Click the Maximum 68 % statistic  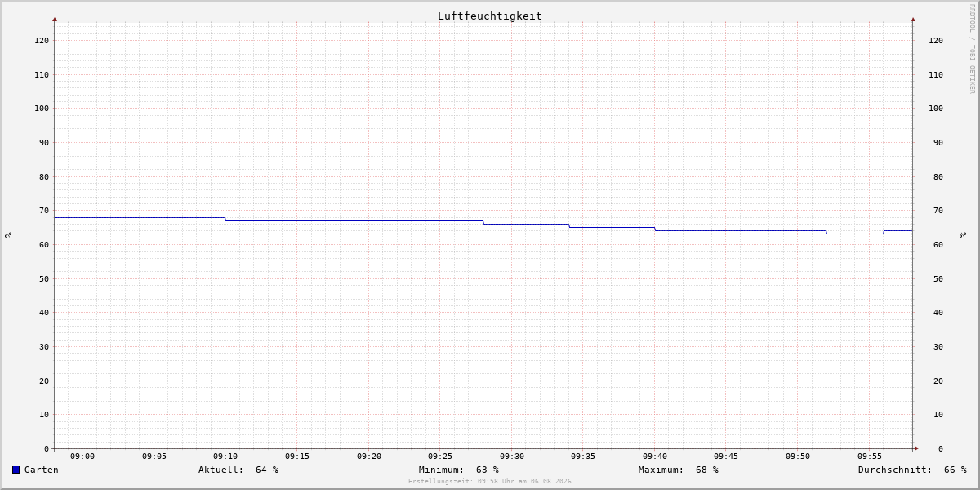click(679, 470)
